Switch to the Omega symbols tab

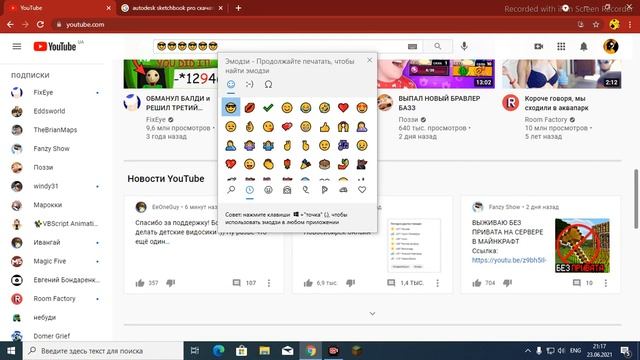point(268,84)
